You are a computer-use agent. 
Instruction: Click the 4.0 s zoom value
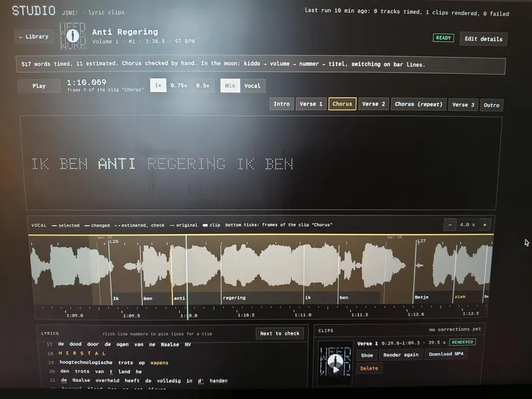467,225
